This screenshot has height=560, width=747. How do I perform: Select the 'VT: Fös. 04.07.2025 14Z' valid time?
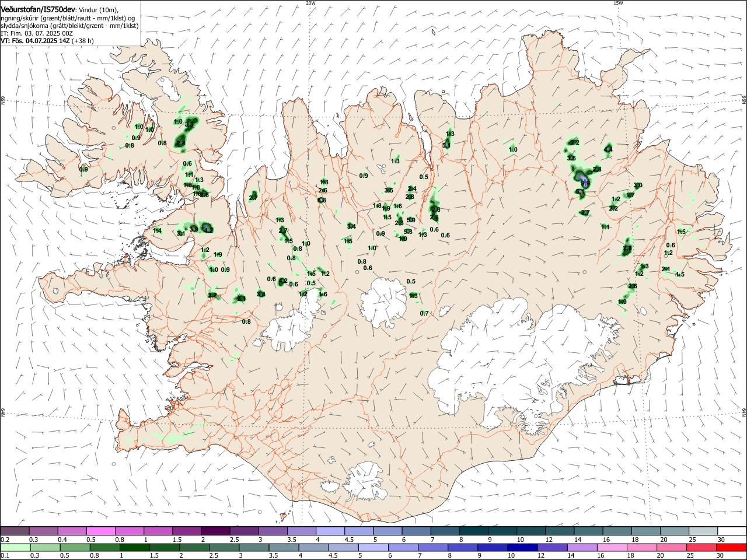[x=35, y=41]
